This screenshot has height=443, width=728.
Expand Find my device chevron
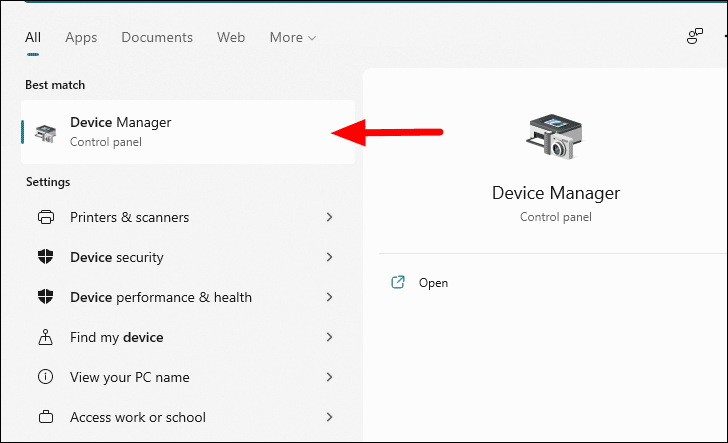pyautogui.click(x=329, y=337)
